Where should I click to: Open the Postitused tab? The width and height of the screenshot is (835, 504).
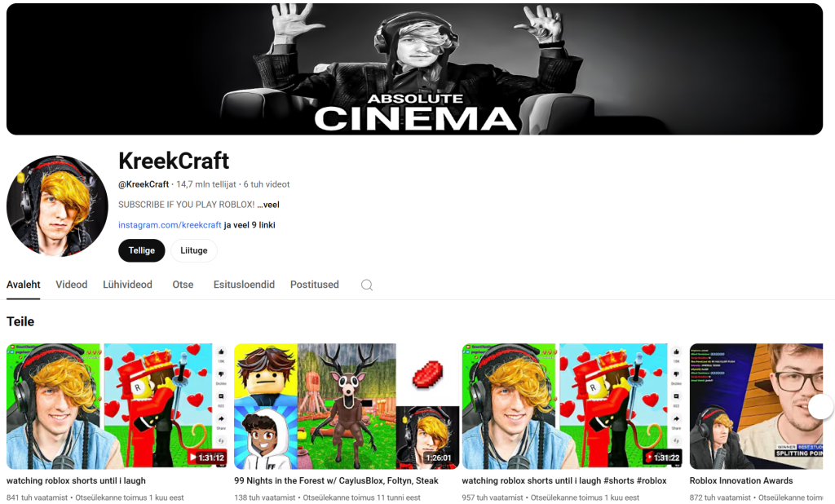click(x=314, y=285)
